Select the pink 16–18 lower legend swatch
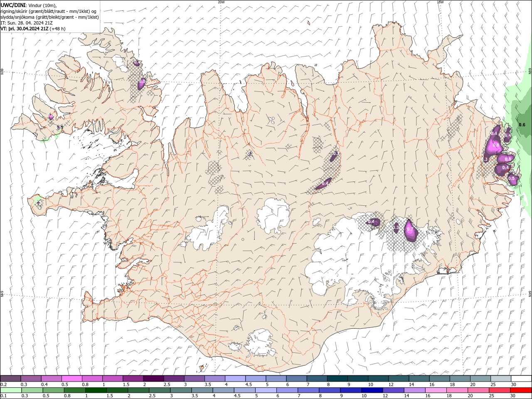 pyautogui.click(x=436, y=390)
